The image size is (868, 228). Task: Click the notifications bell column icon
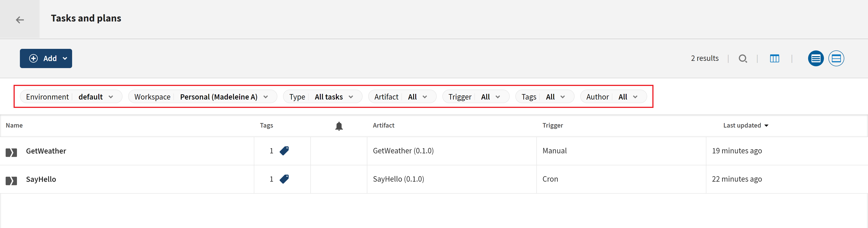pyautogui.click(x=339, y=126)
